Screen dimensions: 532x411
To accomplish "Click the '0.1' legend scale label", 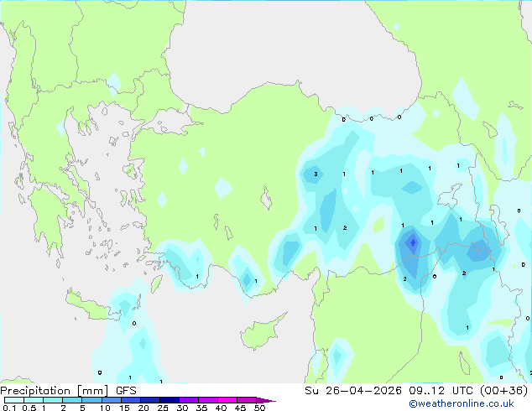I will tap(9, 408).
